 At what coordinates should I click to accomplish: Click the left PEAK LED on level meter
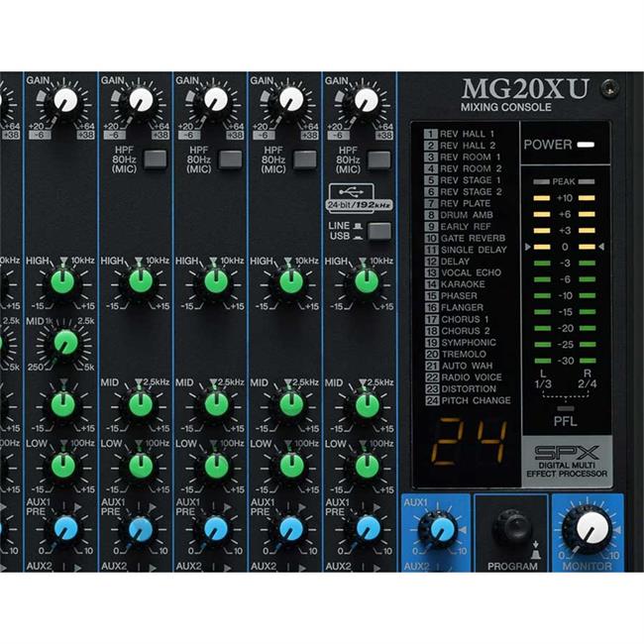tap(541, 181)
